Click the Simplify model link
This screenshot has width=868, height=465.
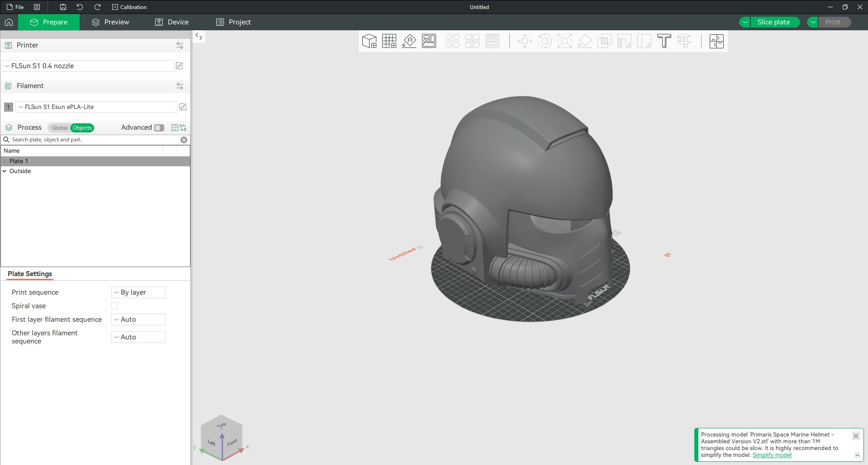tap(772, 455)
